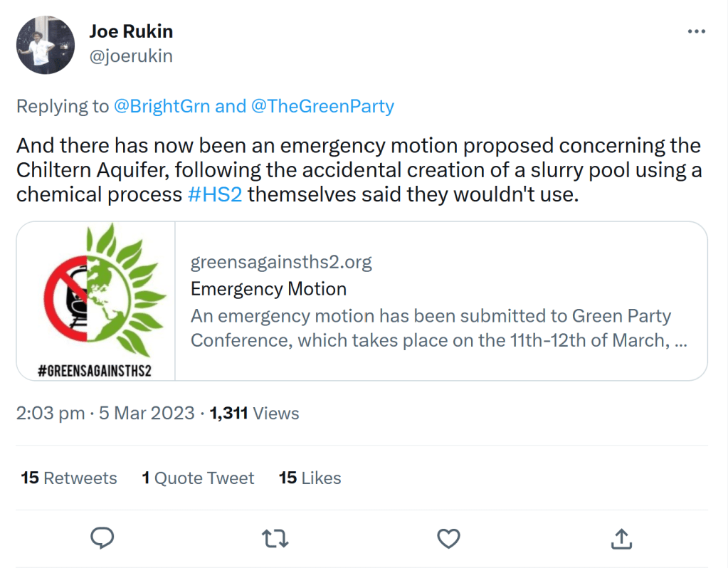Open the Emergency Motion card title
The height and width of the screenshot is (568, 728).
(x=268, y=289)
